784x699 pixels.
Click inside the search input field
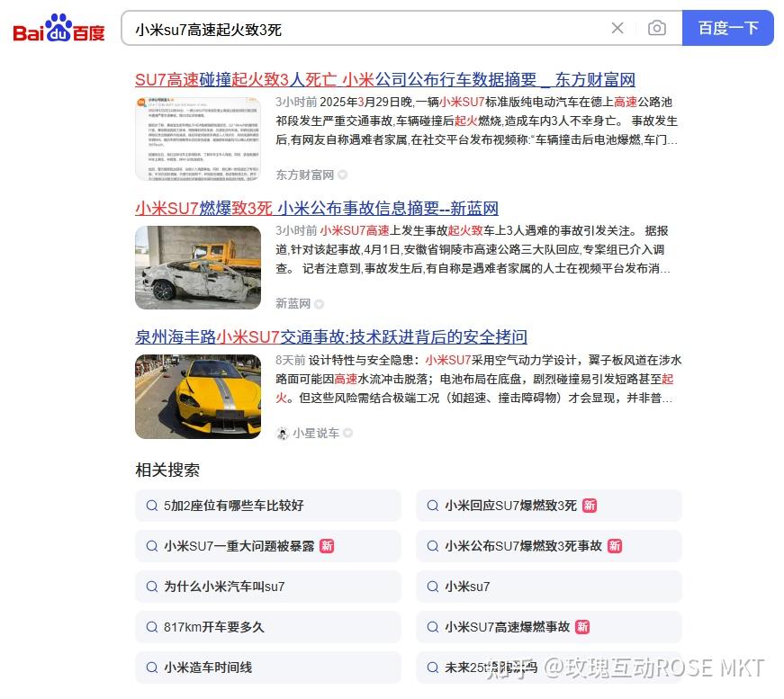[360, 28]
